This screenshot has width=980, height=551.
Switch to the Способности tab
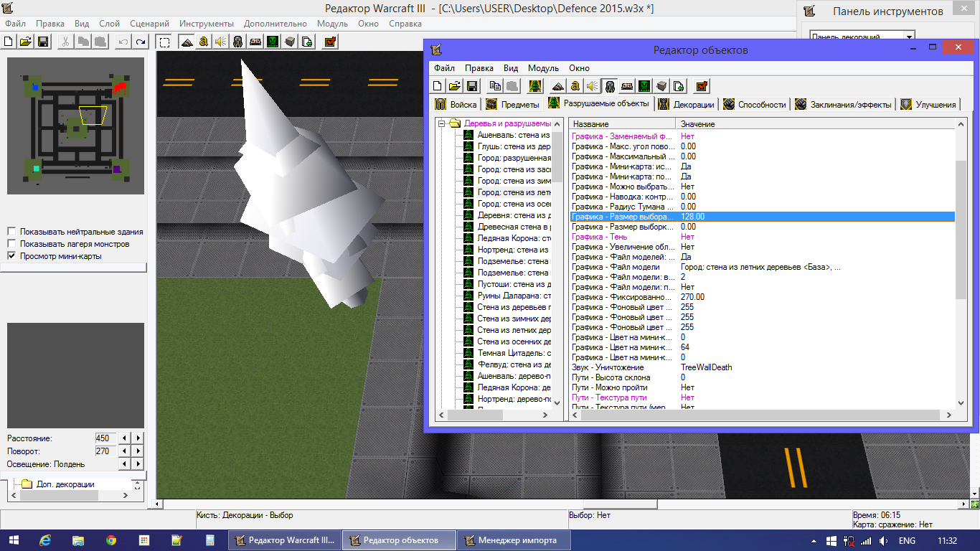(x=755, y=105)
